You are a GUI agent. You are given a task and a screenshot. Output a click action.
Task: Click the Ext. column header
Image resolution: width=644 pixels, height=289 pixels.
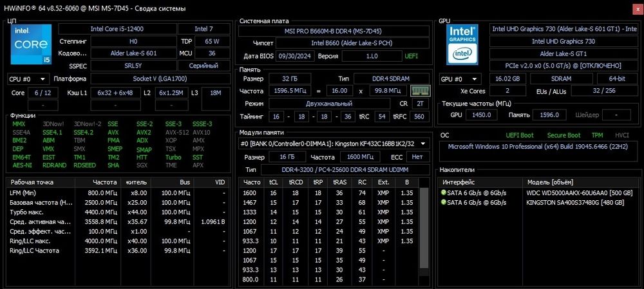383,182
